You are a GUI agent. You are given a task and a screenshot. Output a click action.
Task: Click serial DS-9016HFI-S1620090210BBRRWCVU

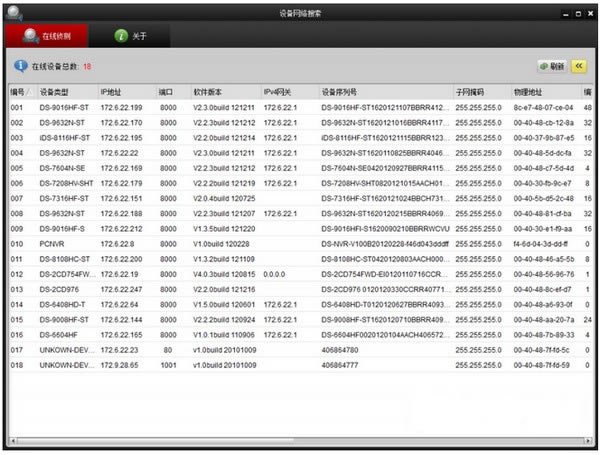click(x=385, y=229)
